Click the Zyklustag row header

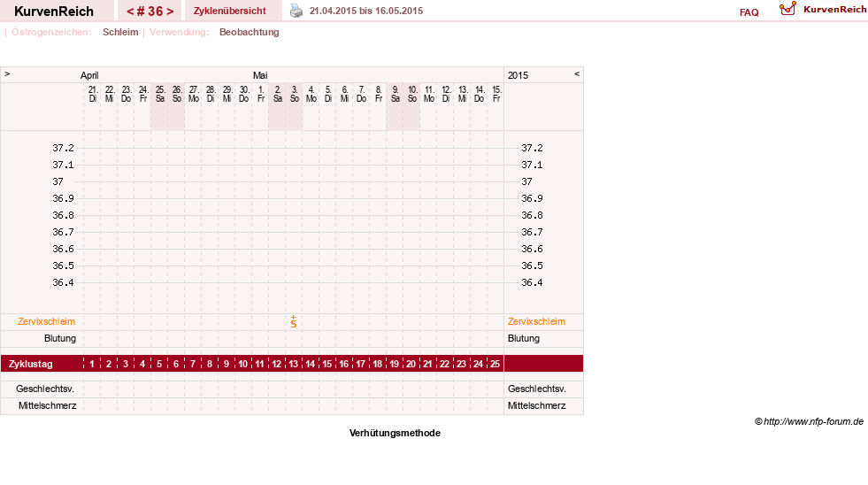[x=30, y=364]
